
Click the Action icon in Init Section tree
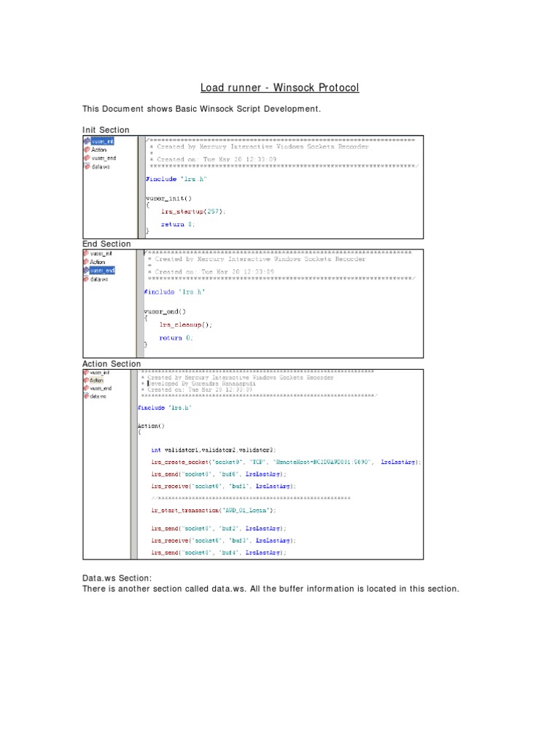87,150
